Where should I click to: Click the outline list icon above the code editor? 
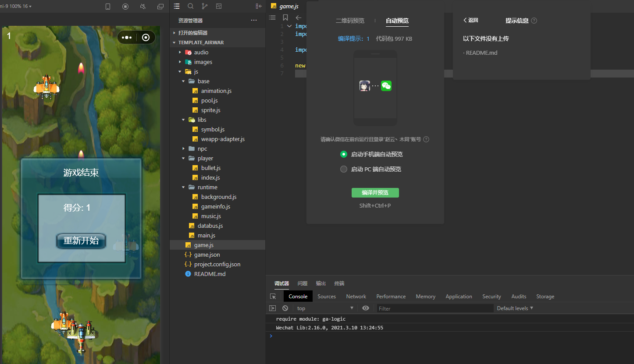(272, 18)
